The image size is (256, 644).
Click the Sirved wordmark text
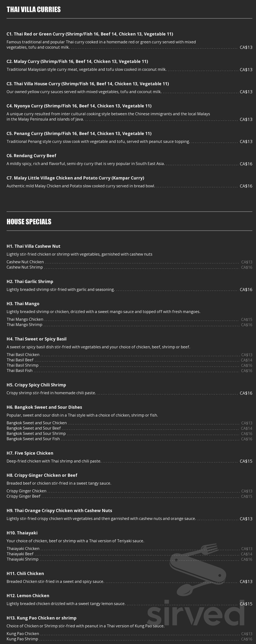point(196,612)
